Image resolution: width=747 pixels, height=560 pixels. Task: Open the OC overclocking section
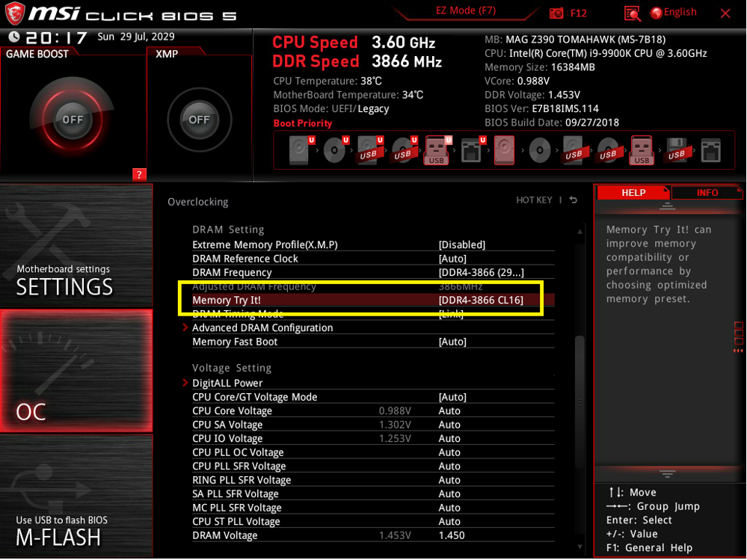pos(76,371)
